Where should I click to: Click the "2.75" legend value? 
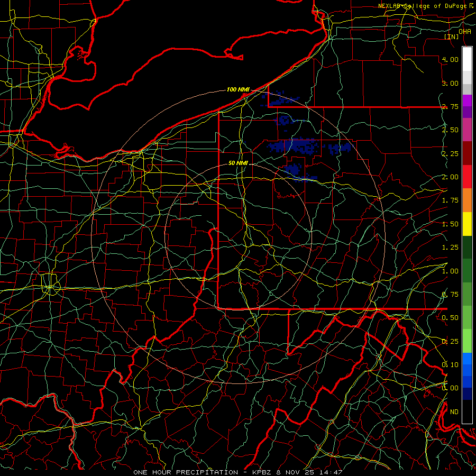(450, 106)
